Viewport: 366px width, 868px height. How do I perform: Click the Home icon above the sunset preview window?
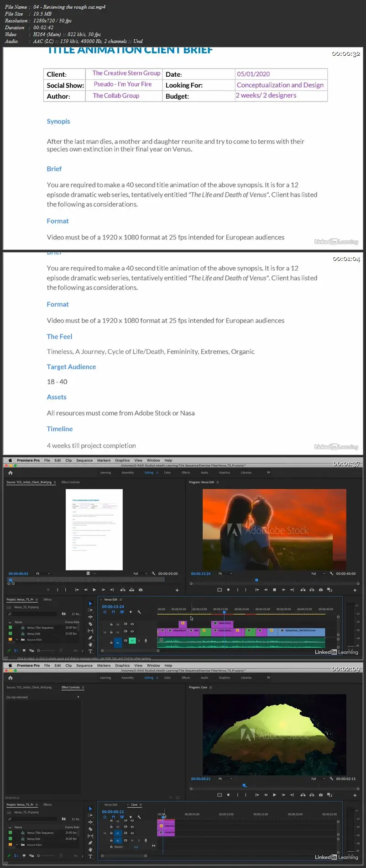click(x=10, y=473)
